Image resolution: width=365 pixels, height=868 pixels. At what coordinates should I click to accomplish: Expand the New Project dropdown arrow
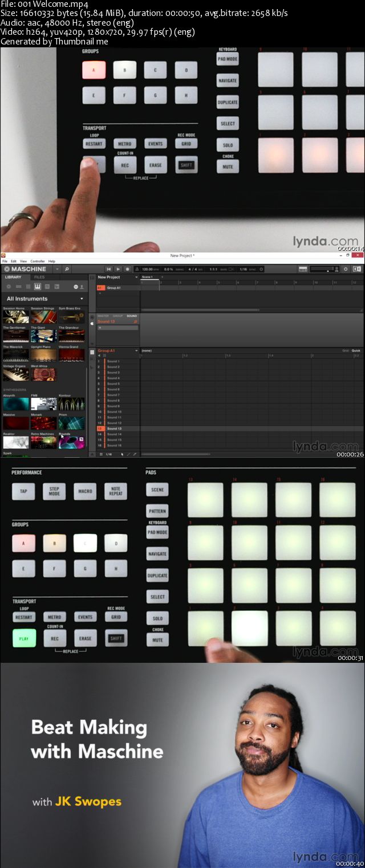coord(136,277)
